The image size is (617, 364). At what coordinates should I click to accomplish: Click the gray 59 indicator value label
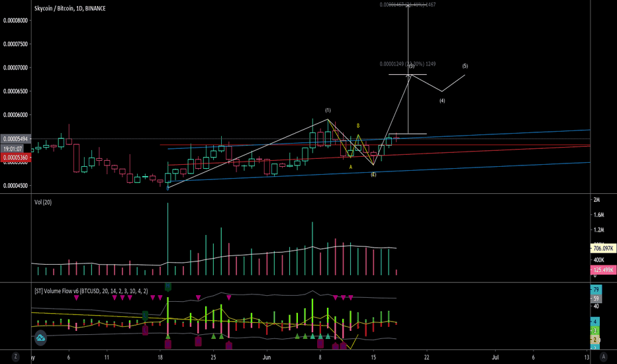[596, 298]
